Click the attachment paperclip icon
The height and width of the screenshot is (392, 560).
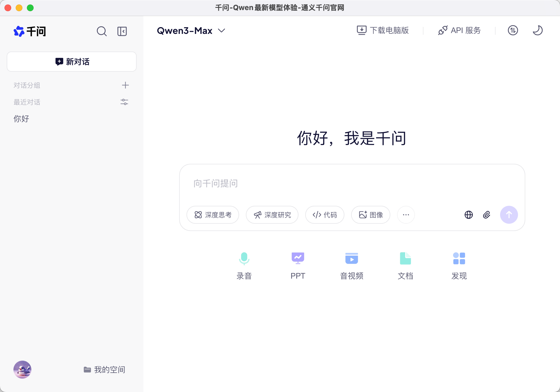(487, 215)
